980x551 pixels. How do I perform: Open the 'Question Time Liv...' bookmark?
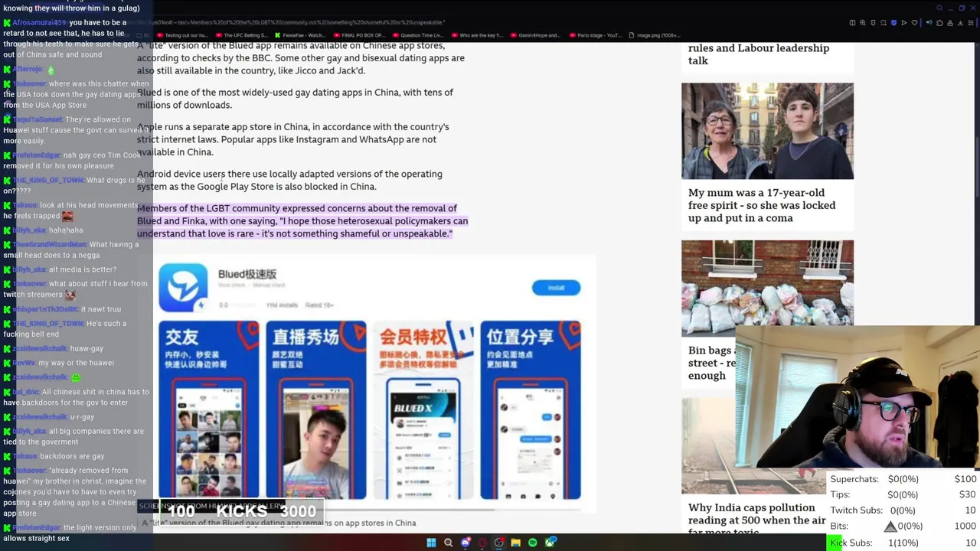point(417,35)
